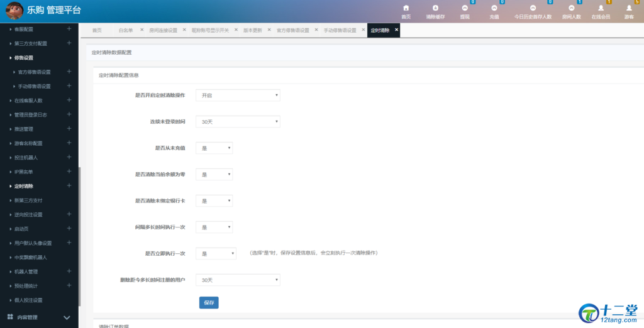Open the 是否从未充值 dropdown
Image resolution: width=644 pixels, height=328 pixels.
214,148
